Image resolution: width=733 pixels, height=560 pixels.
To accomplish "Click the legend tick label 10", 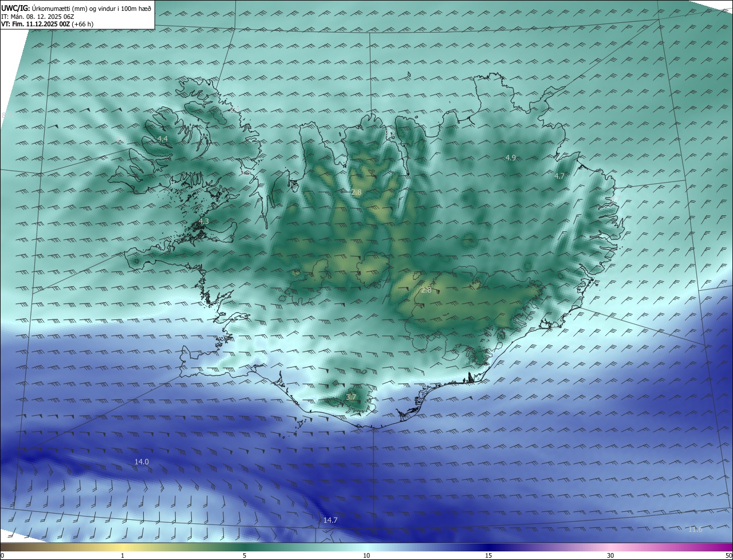I will coord(366,555).
